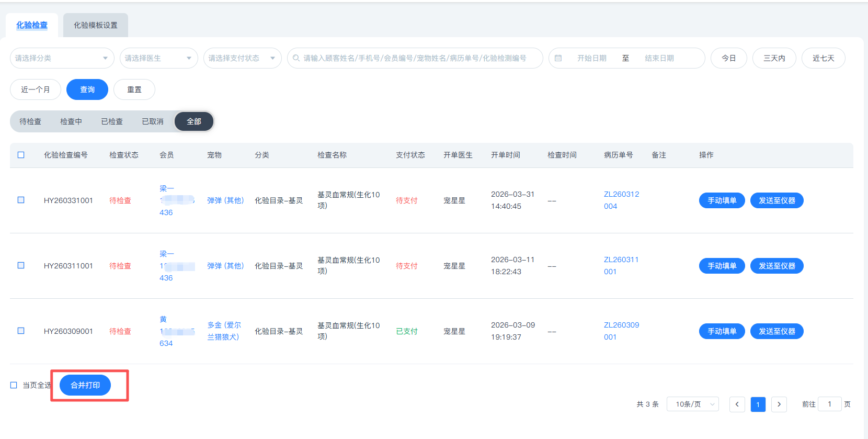
Task: Switch to the 化验模板设置 tab
Action: point(95,25)
